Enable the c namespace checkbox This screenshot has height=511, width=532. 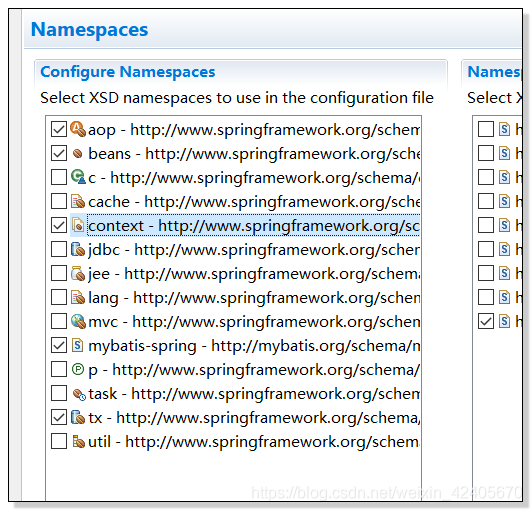pyautogui.click(x=59, y=177)
